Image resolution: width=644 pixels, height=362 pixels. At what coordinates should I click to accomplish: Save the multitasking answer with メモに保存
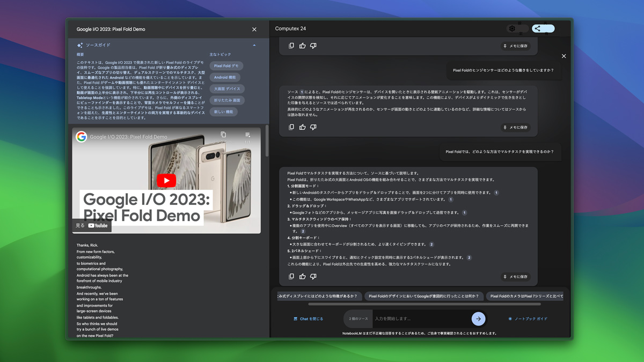pyautogui.click(x=515, y=277)
